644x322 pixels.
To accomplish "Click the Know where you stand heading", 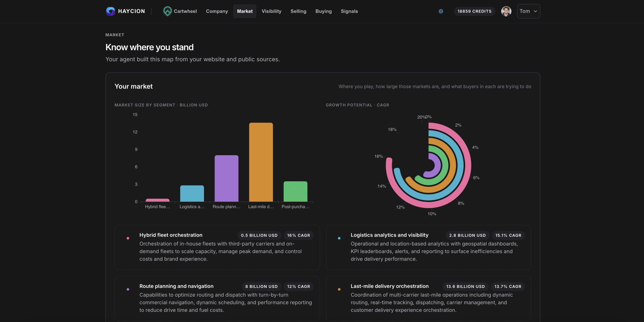I will 149,47.
